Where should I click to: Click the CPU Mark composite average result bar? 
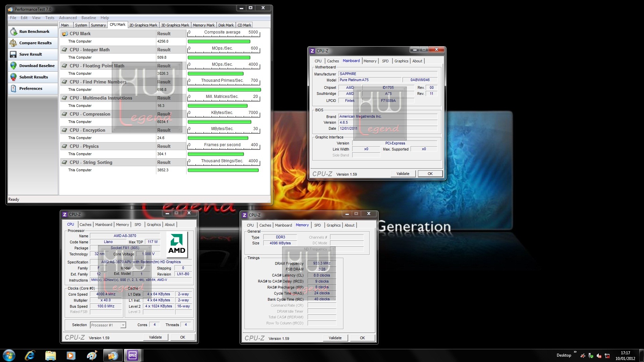pos(219,42)
